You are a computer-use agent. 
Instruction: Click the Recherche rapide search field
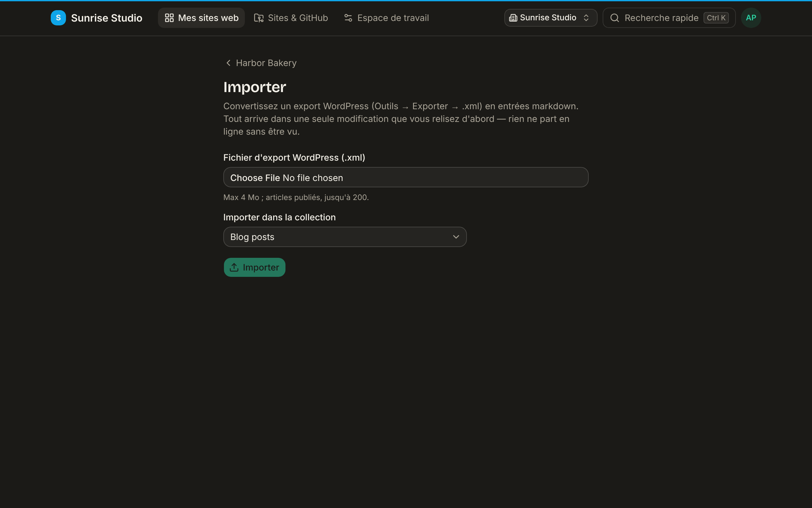pos(669,18)
